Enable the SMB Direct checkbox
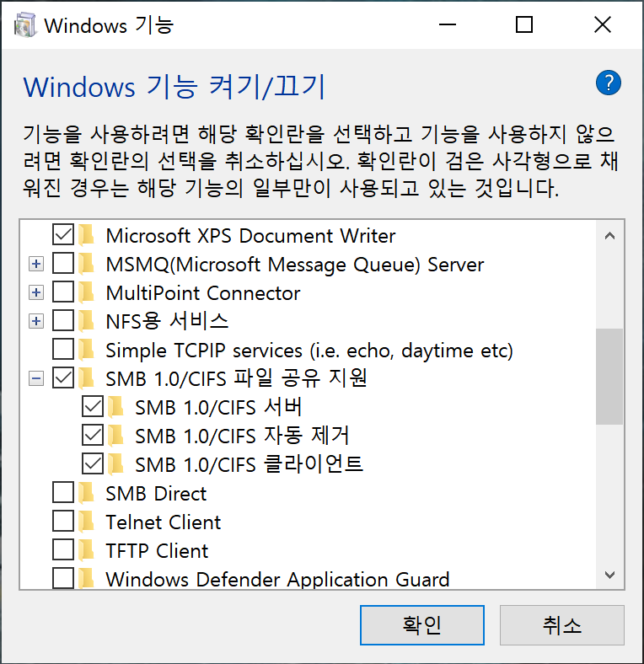 [x=63, y=492]
